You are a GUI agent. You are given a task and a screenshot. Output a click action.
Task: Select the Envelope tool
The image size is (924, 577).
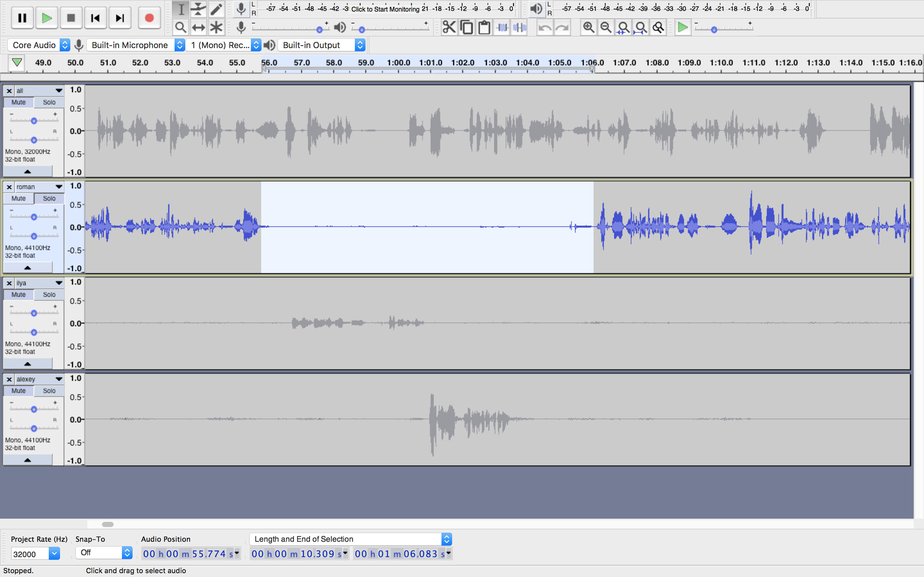click(x=198, y=9)
